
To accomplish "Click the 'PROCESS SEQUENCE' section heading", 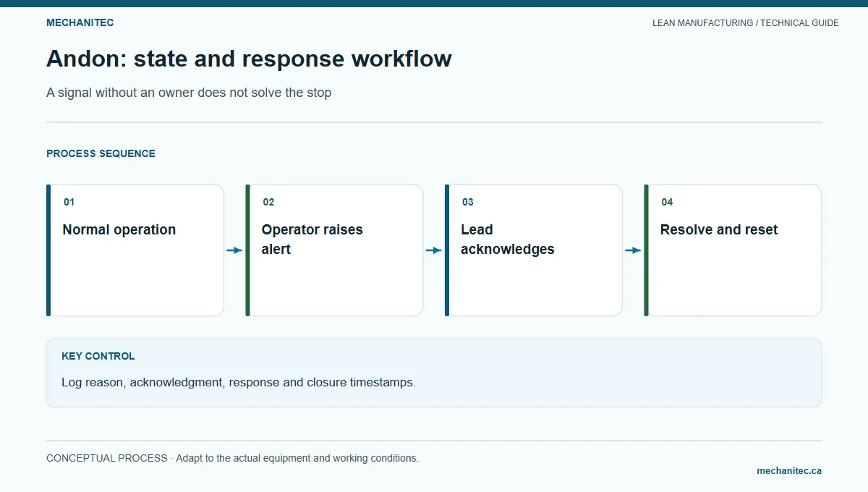I will (x=101, y=153).
